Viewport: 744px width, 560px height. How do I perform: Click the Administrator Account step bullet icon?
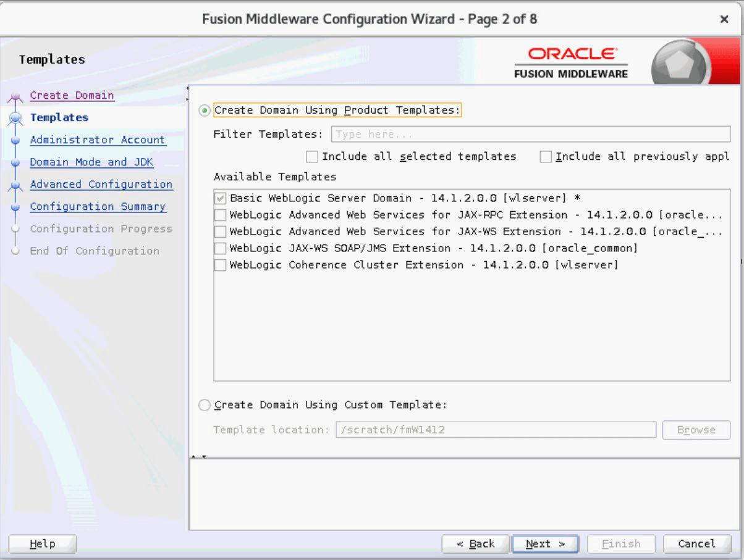[x=15, y=140]
